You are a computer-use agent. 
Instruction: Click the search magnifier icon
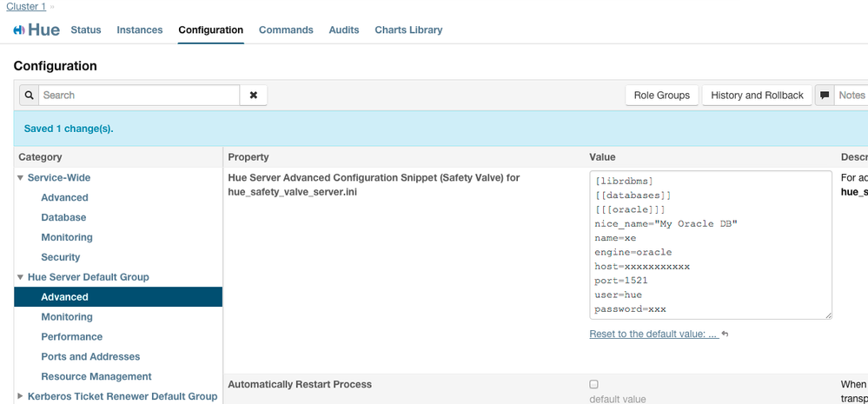pyautogui.click(x=28, y=96)
